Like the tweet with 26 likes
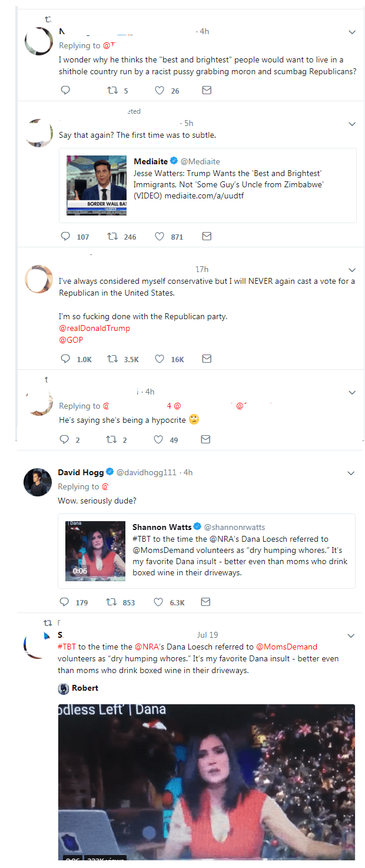The image size is (365, 868). coord(158,91)
